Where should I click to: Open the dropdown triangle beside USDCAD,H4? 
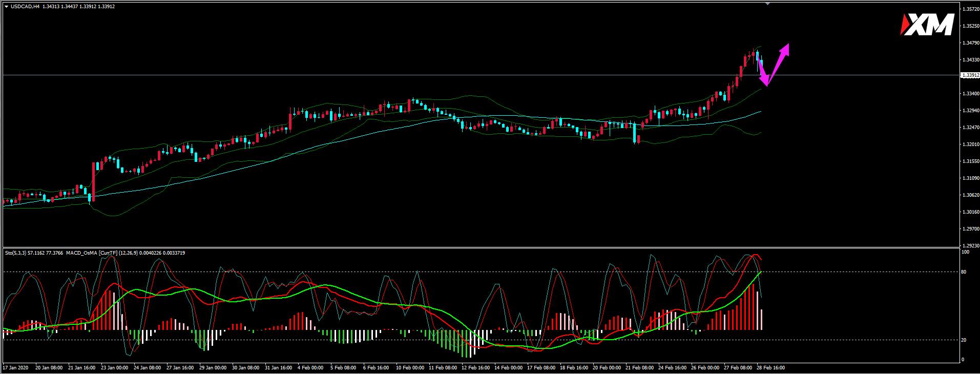[6, 7]
